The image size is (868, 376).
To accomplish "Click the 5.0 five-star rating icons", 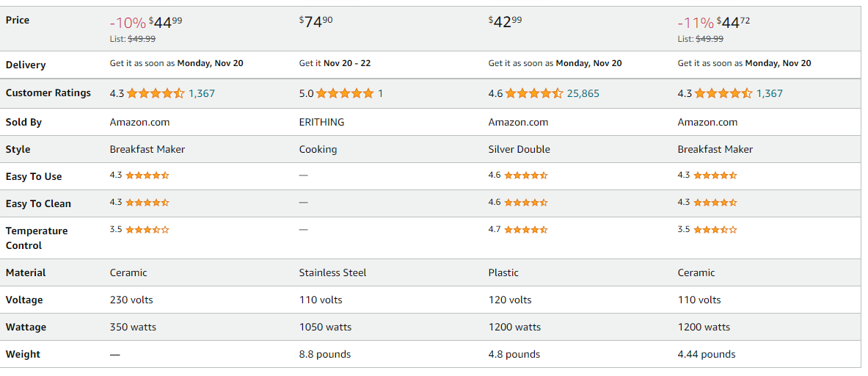I will click(x=345, y=93).
